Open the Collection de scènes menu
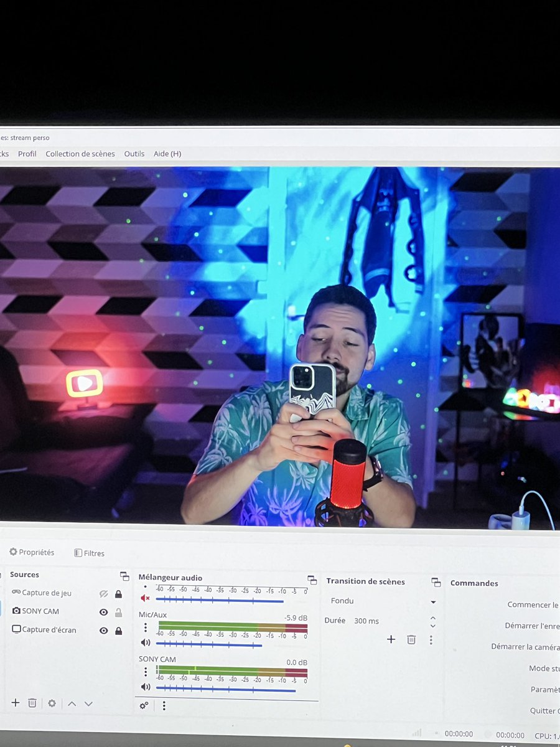 [80, 154]
